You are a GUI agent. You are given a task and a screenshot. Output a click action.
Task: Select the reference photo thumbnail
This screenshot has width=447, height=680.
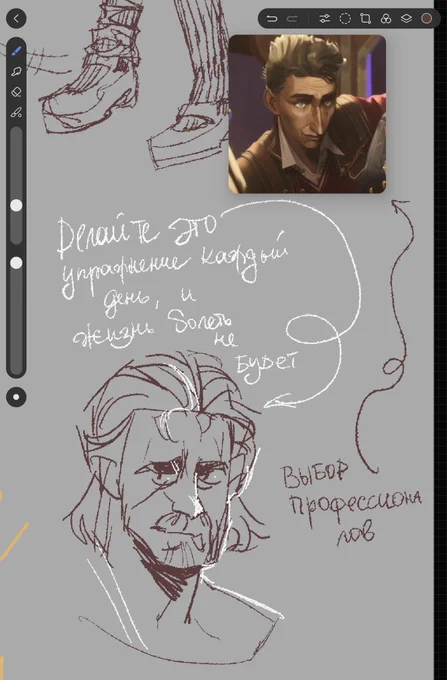[x=307, y=114]
